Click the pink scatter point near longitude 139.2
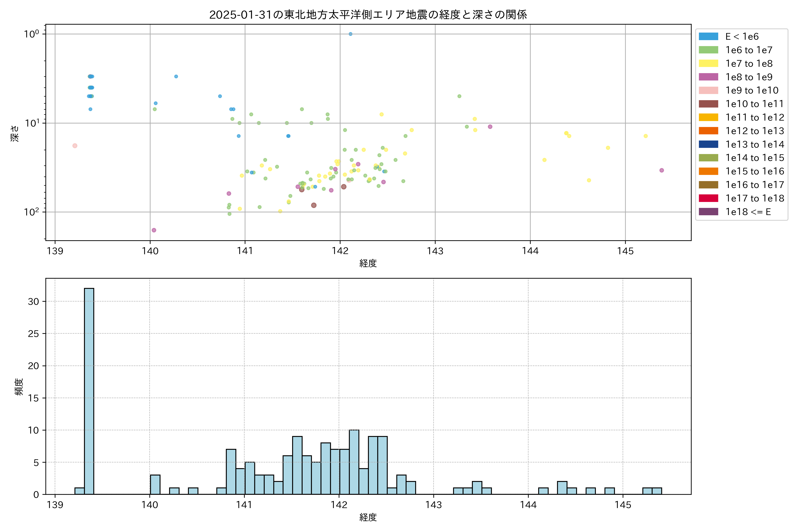Screen dimensions: 798x532 (x=75, y=146)
